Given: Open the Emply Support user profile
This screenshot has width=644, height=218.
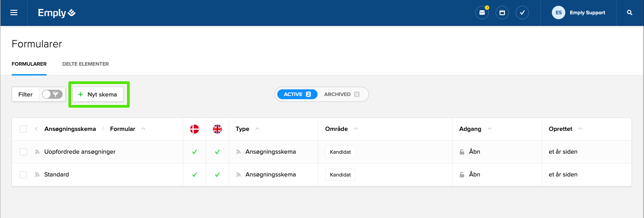Looking at the screenshot, I should pyautogui.click(x=579, y=13).
